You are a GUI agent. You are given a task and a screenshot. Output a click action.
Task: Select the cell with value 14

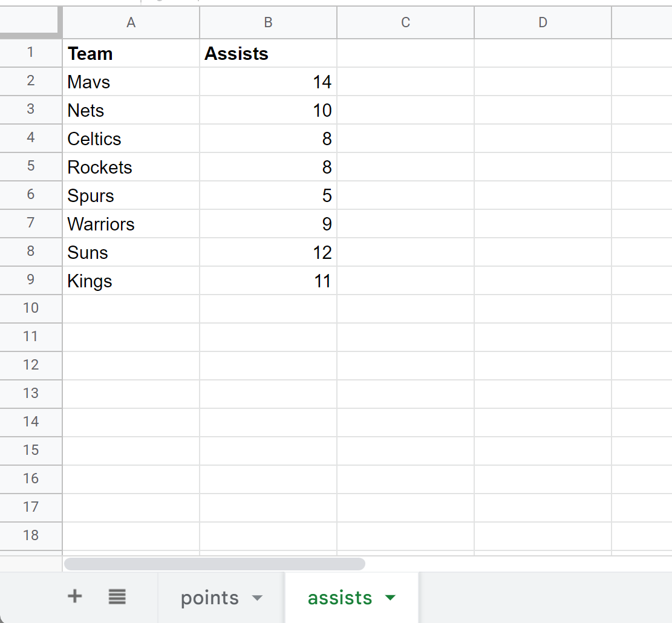269,82
